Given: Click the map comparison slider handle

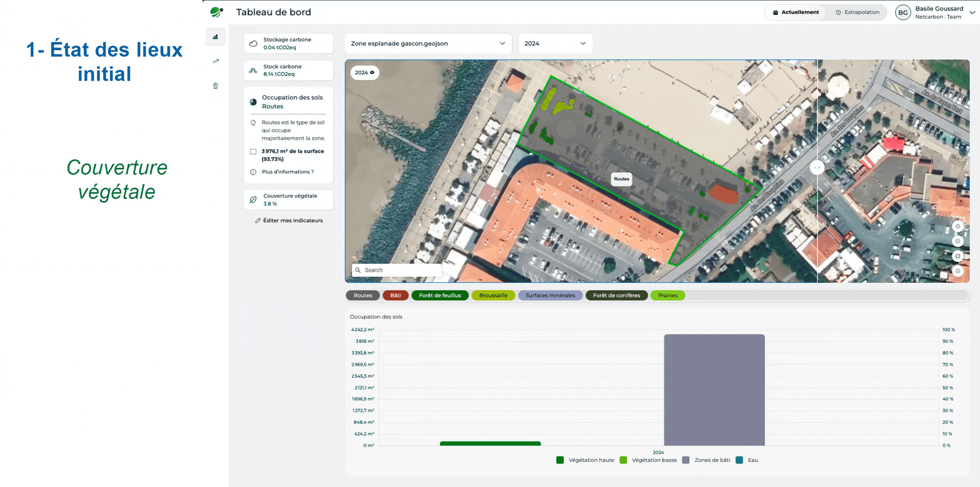Looking at the screenshot, I should point(817,167).
